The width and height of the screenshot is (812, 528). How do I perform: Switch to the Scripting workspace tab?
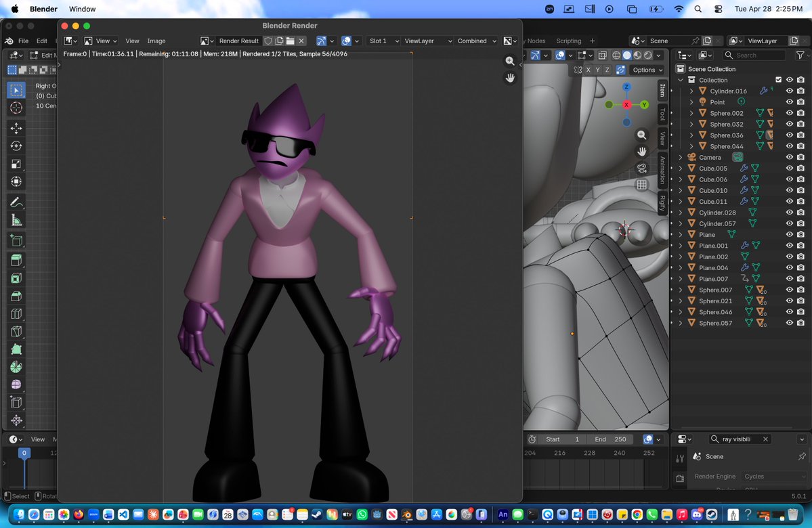coord(569,41)
